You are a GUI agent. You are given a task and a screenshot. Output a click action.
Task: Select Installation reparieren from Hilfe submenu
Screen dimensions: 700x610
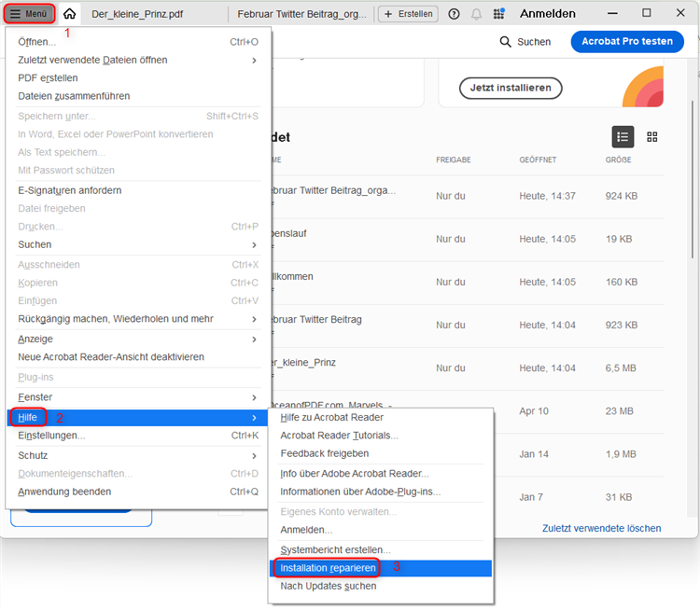pos(328,567)
